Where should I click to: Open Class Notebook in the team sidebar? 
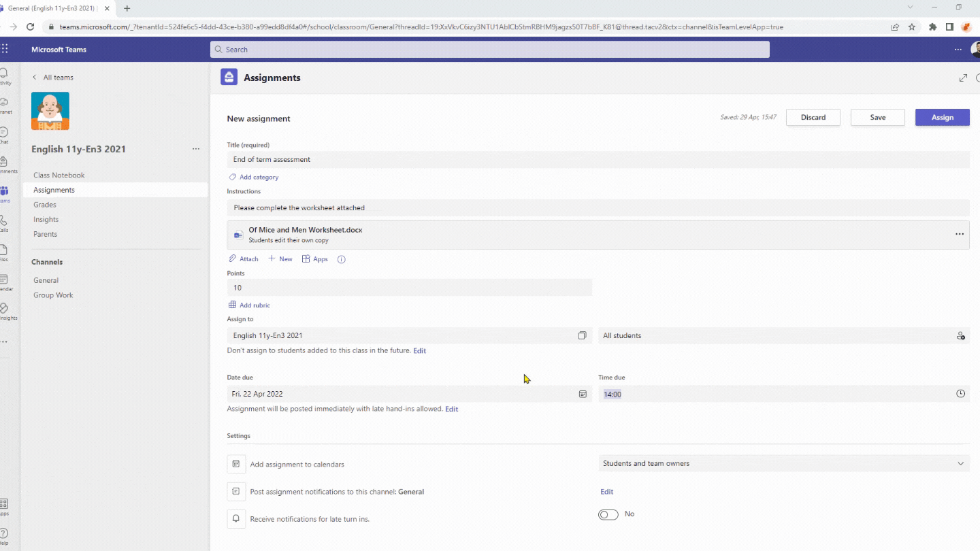tap(59, 176)
